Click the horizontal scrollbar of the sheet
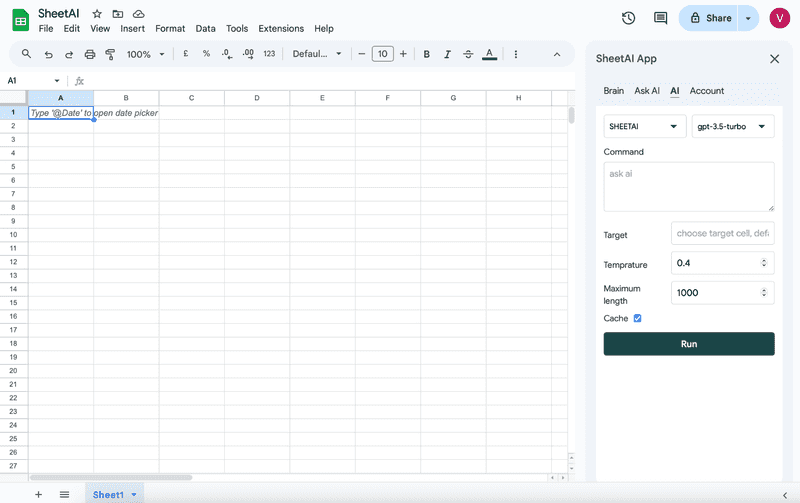This screenshot has width=800, height=503. pyautogui.click(x=111, y=478)
